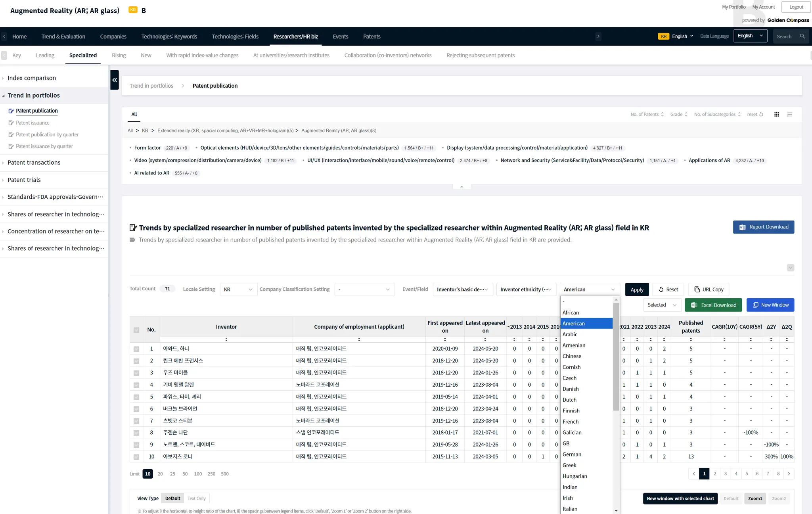Click the Apply button
812x514 pixels.
[637, 290]
